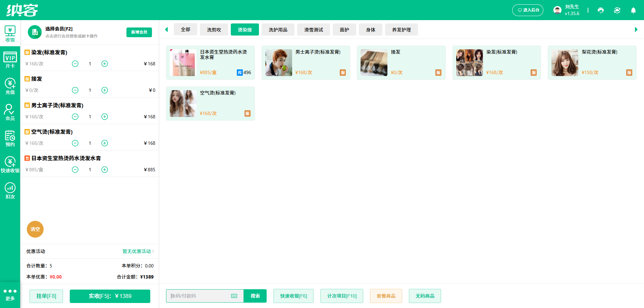Viewport: 644px width, 308px height.
Task: Focus the 条码/付款码 input field
Action: 205,296
